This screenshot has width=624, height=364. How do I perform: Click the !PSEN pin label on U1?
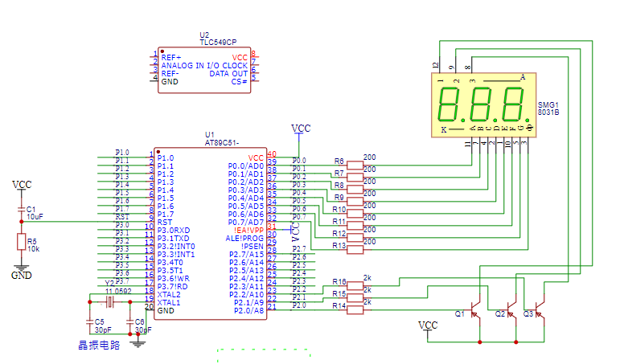click(252, 247)
